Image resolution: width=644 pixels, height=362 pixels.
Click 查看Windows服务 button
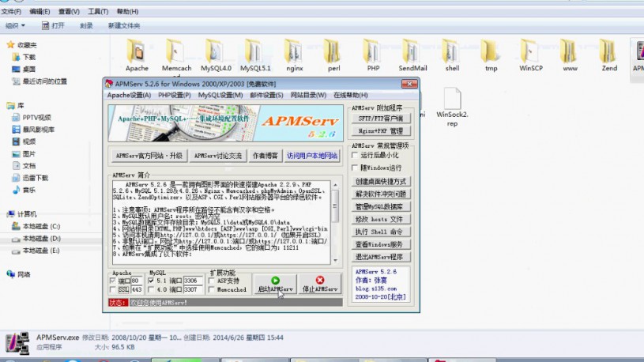(381, 244)
